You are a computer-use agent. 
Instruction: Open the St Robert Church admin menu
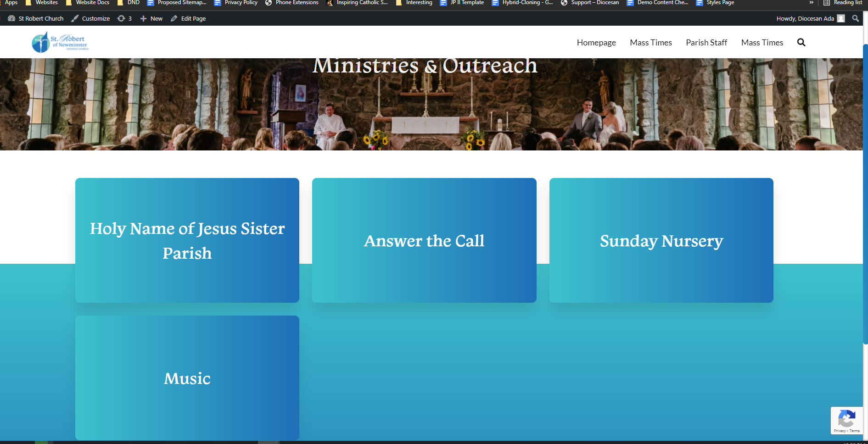[x=36, y=18]
